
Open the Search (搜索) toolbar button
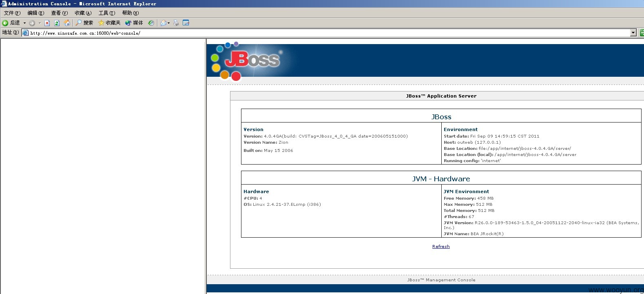click(x=84, y=23)
